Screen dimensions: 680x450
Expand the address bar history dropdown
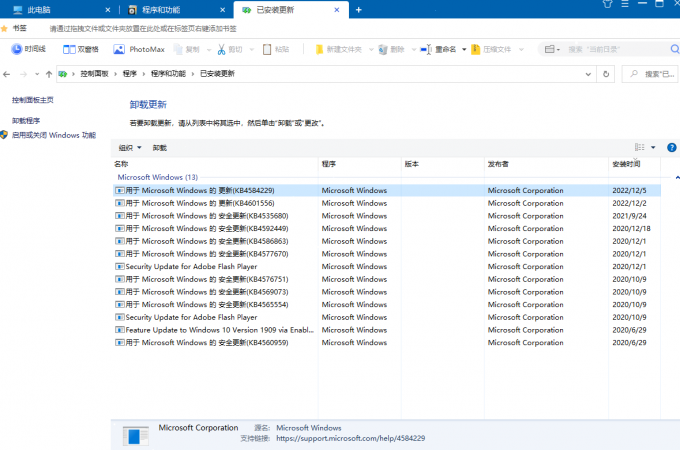click(x=590, y=74)
